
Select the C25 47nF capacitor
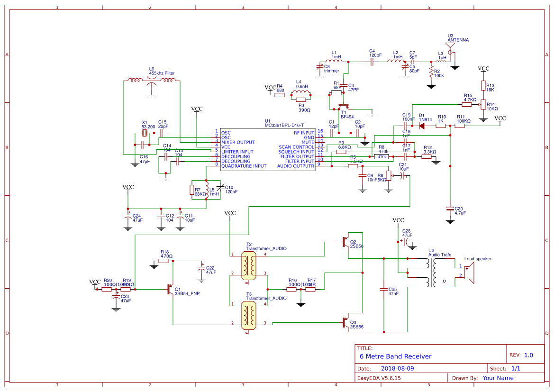384,290
